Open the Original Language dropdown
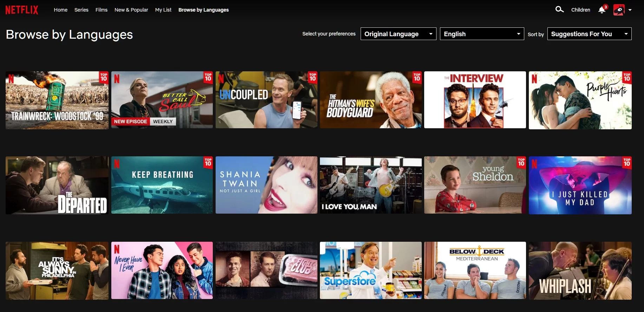 tap(398, 34)
